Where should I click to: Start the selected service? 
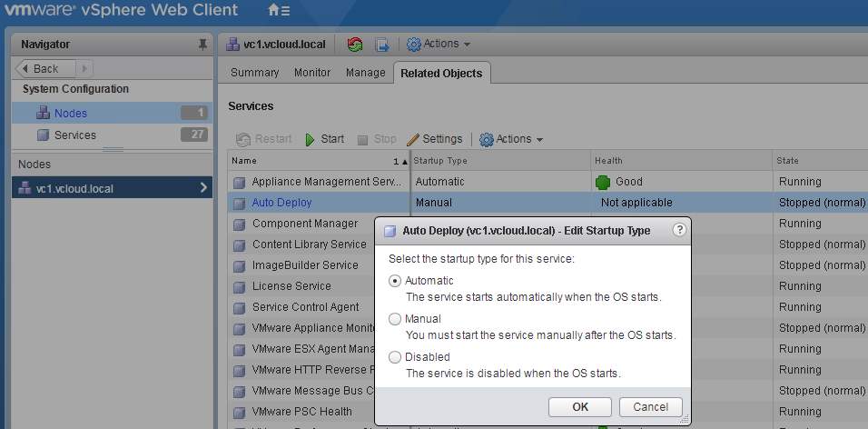coord(325,139)
